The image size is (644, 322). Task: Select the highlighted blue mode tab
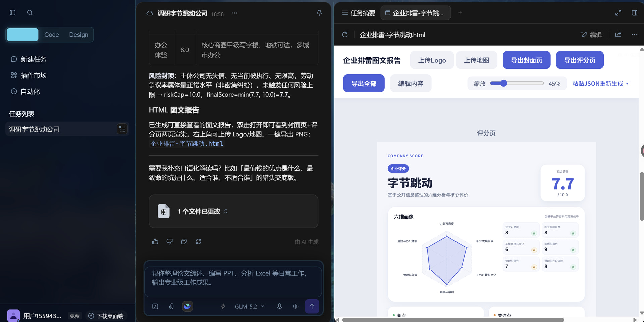tap(22, 35)
